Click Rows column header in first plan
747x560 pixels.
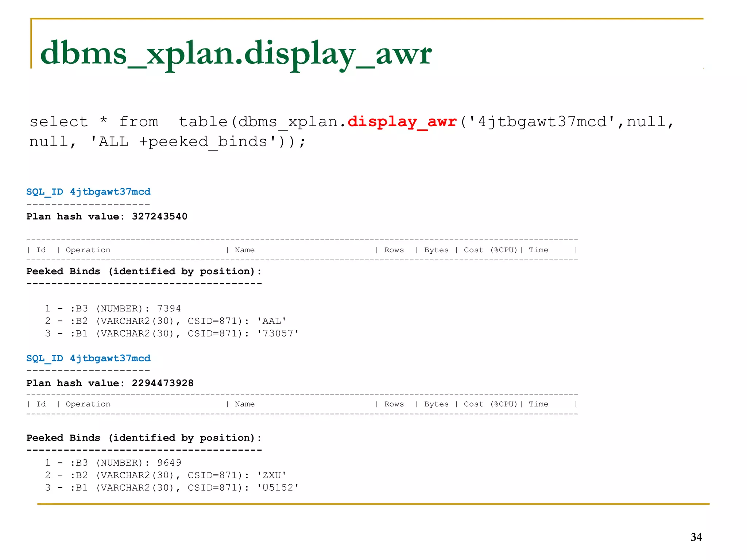point(394,250)
